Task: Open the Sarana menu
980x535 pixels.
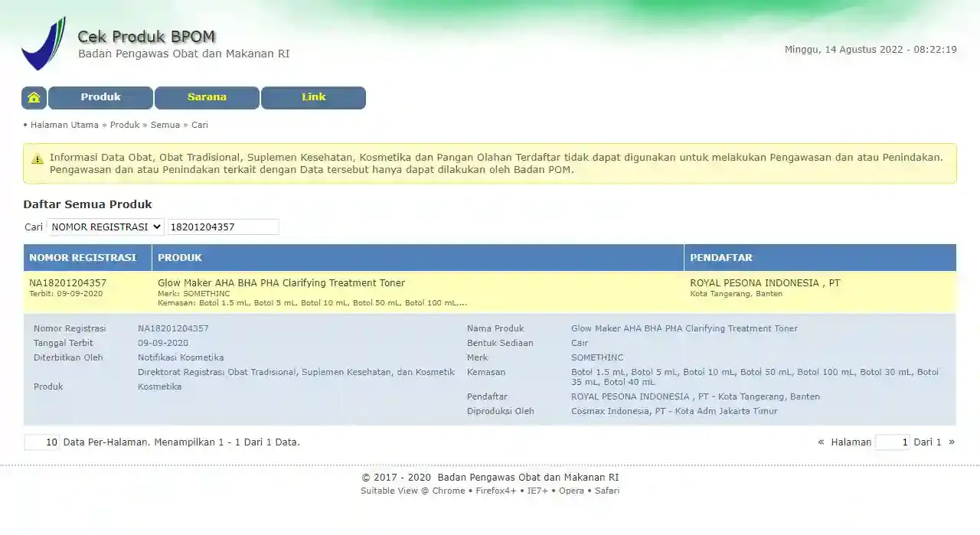Action: 207,98
